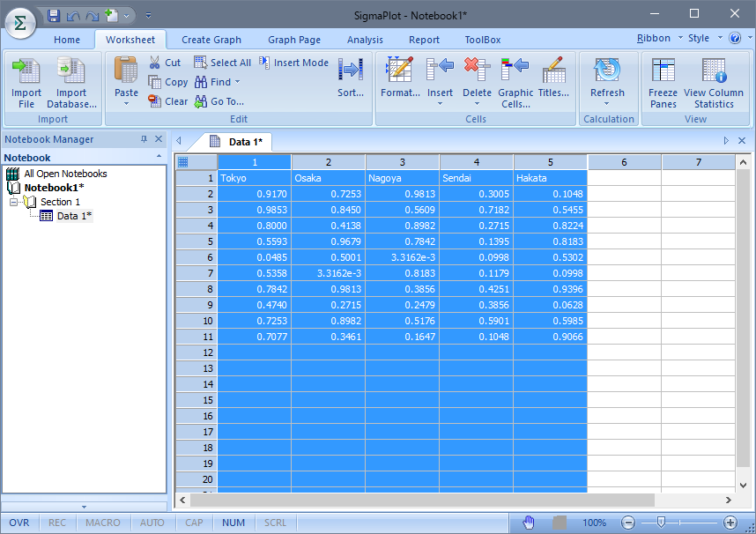Close the Data 1 worksheet tab
Image resolution: width=756 pixels, height=534 pixels.
(742, 140)
